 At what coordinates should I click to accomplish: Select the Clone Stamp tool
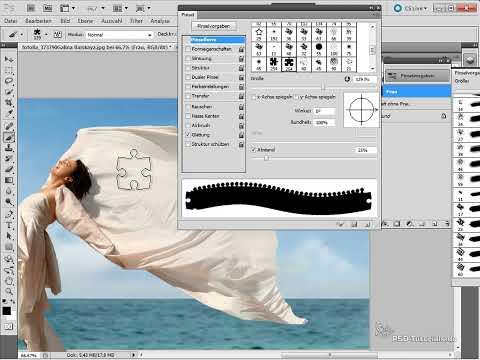[x=9, y=148]
